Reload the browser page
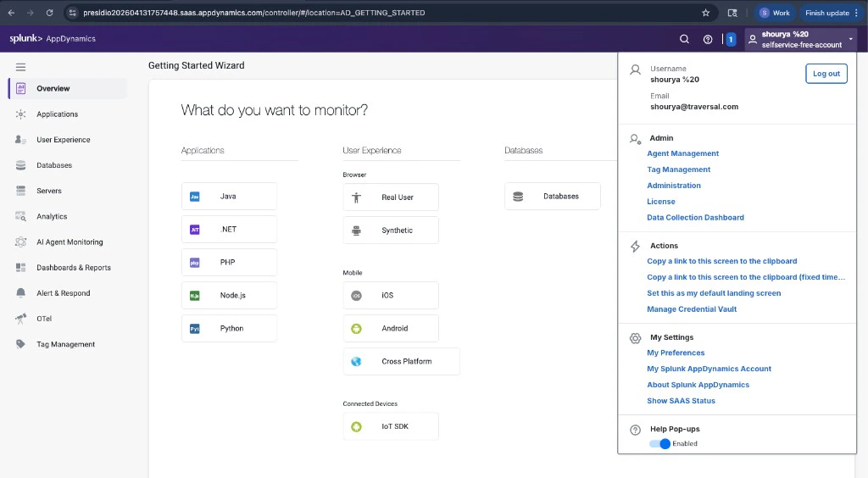 click(49, 13)
